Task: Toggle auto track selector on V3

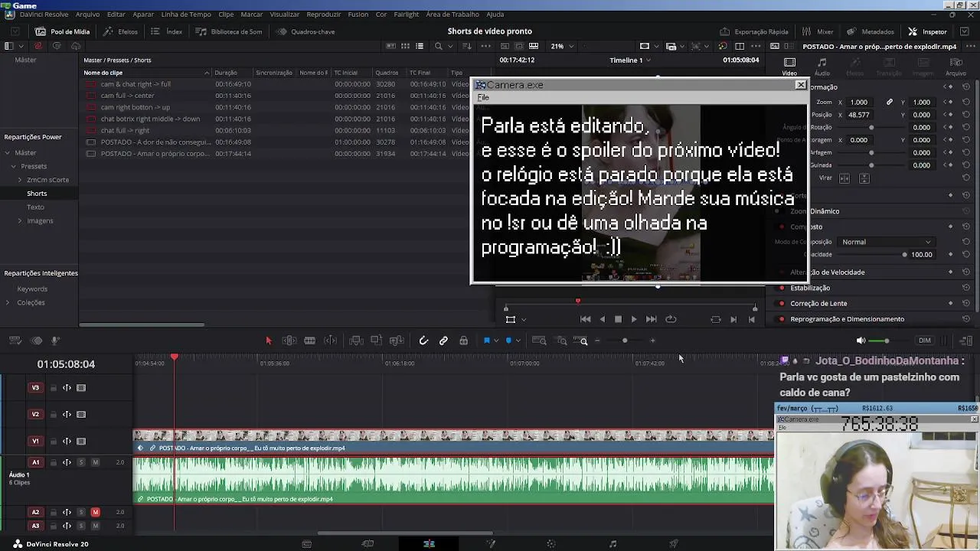Action: pos(67,388)
